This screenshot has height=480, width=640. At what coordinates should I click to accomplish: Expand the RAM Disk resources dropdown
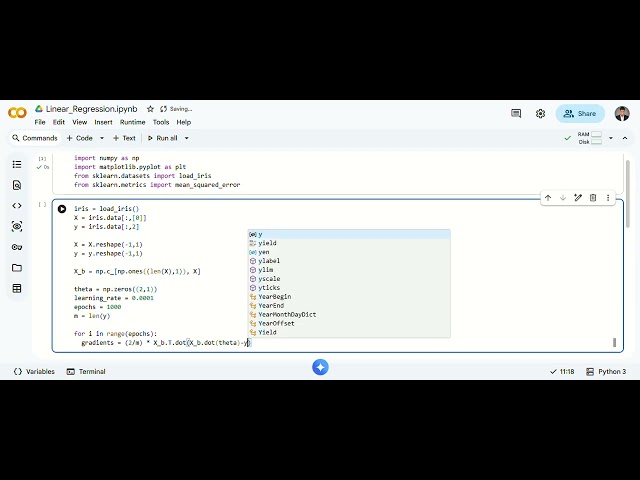(x=611, y=138)
